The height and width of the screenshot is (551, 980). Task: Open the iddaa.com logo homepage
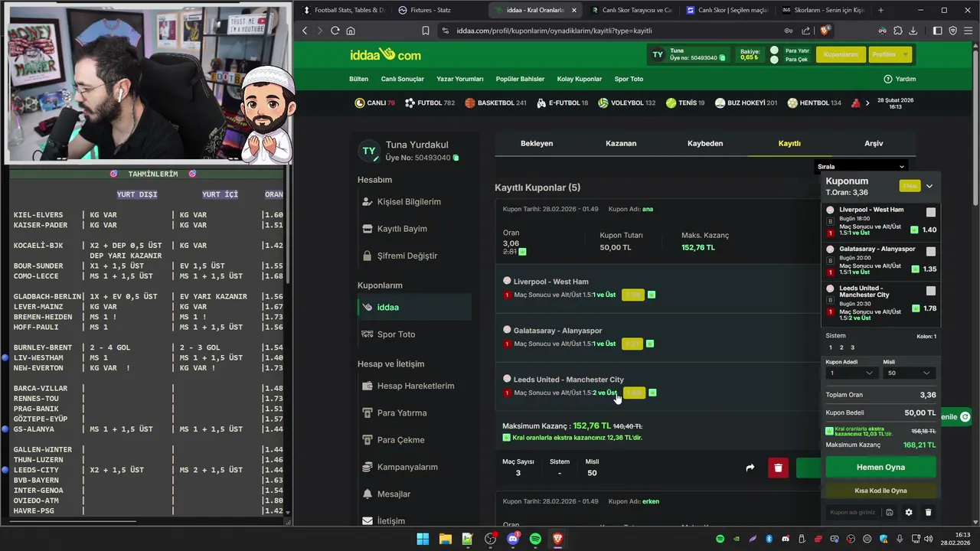click(x=385, y=54)
